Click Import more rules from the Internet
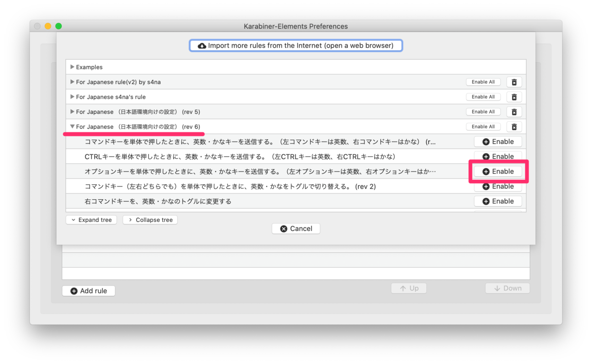 tap(296, 45)
